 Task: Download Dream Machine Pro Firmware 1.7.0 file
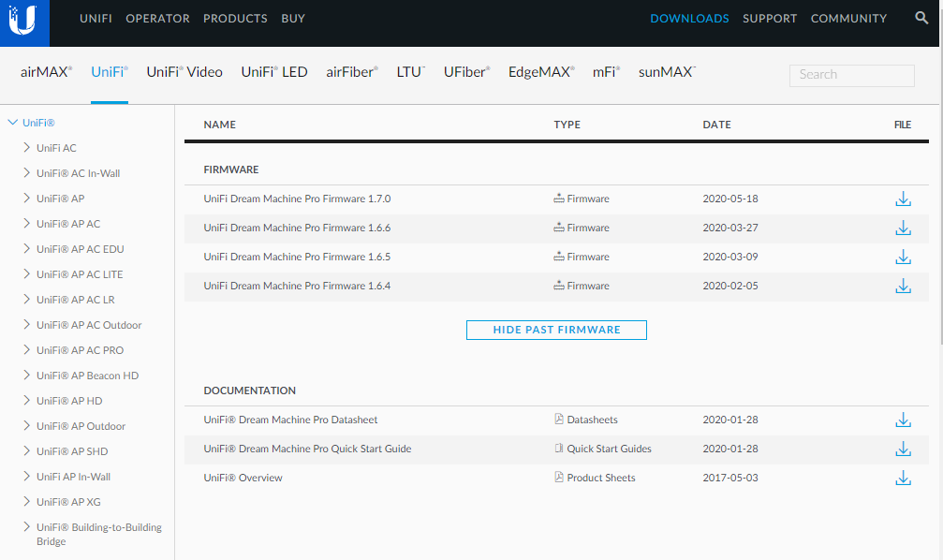pyautogui.click(x=903, y=199)
